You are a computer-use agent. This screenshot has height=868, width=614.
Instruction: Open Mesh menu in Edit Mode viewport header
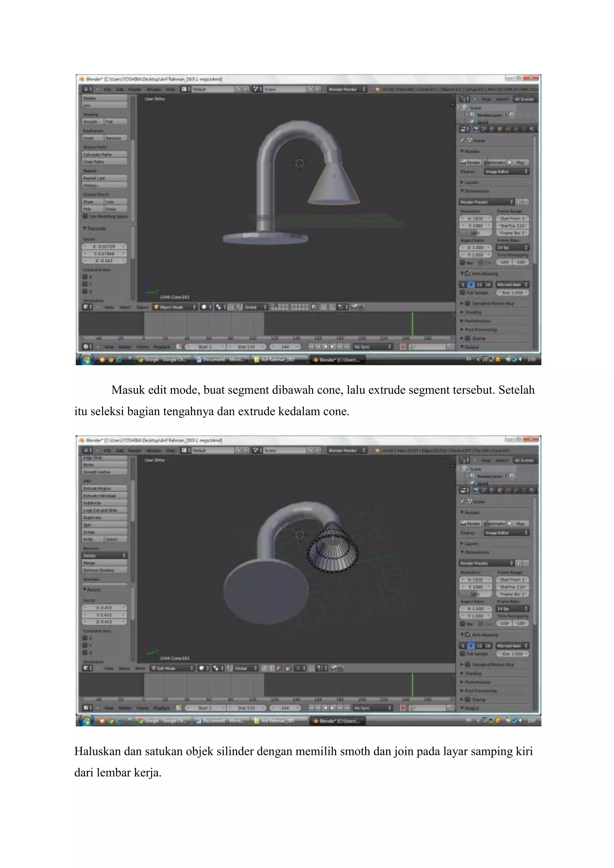(x=140, y=668)
